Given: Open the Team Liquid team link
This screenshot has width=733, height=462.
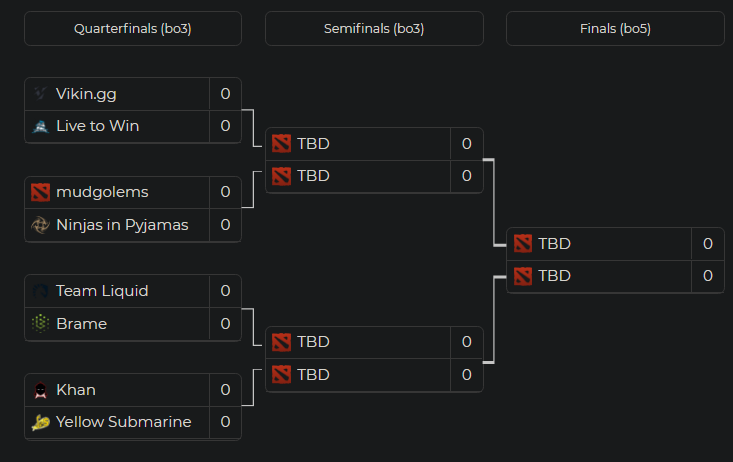Looking at the screenshot, I should coord(102,291).
